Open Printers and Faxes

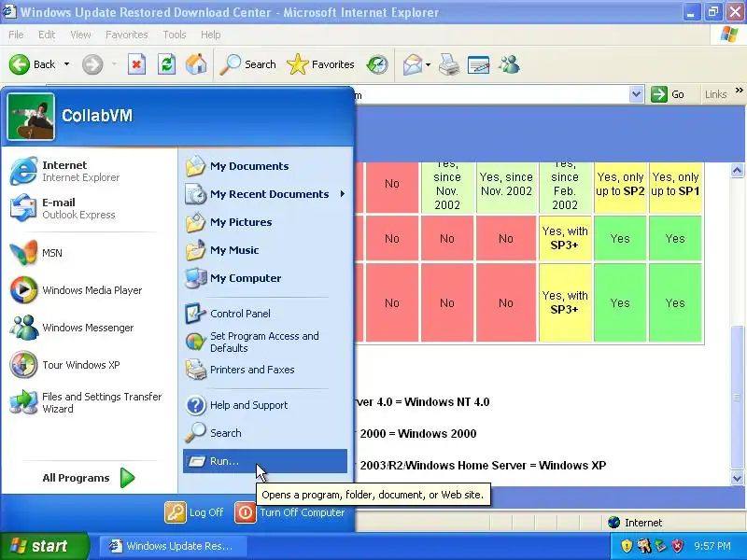[265, 370]
